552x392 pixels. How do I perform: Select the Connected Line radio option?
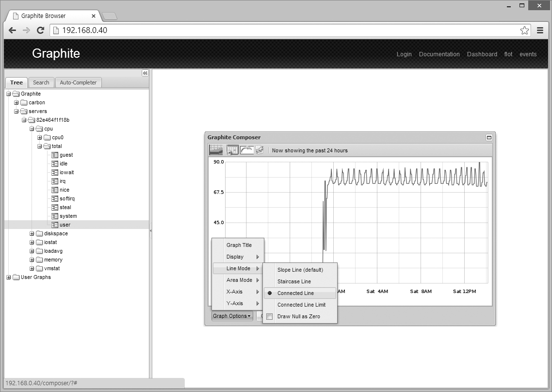pos(295,293)
